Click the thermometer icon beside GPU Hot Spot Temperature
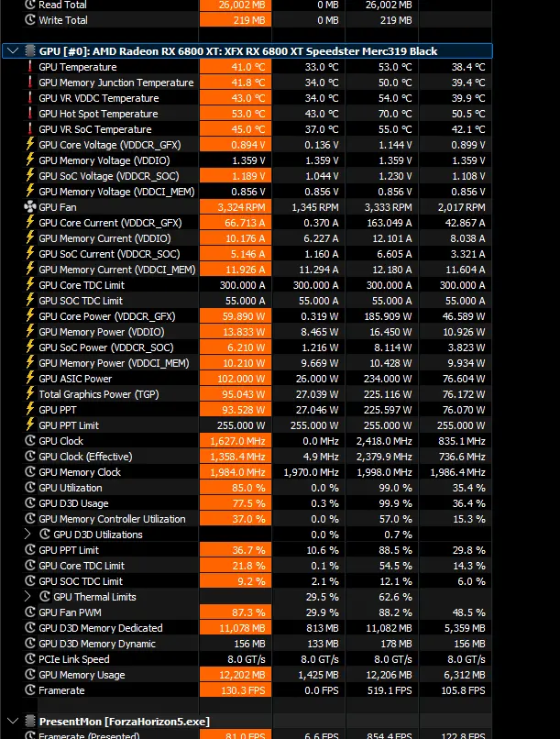The height and width of the screenshot is (739, 560). point(30,113)
